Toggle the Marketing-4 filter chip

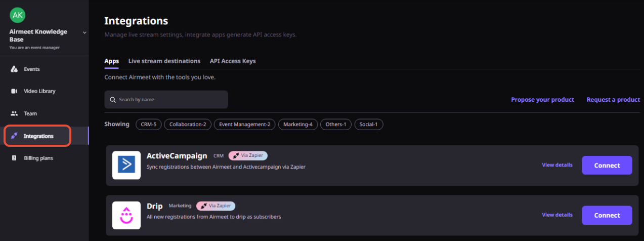coord(297,124)
